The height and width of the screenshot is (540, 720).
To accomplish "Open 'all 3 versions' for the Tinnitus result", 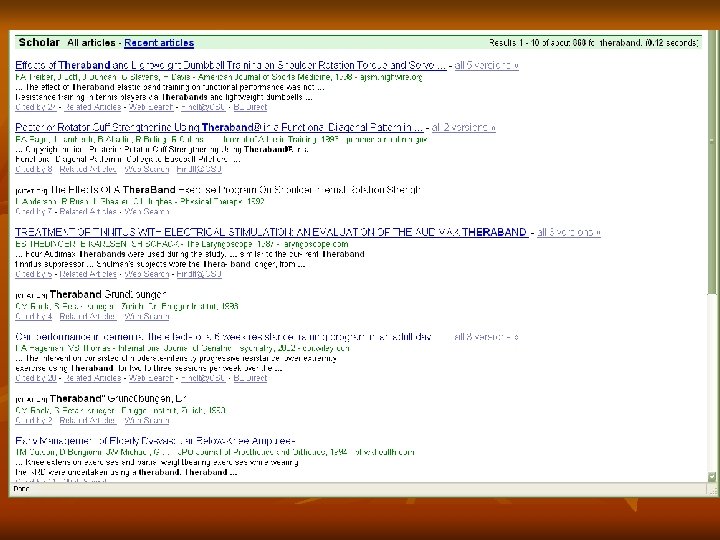I will point(569,232).
